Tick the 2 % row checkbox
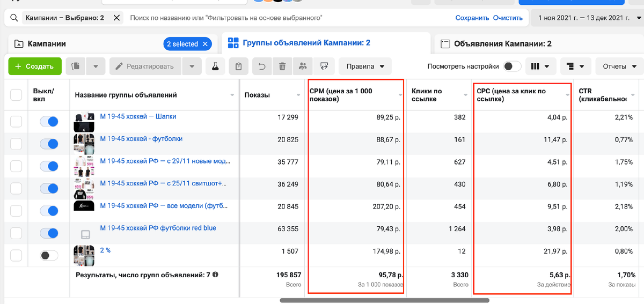The width and height of the screenshot is (644, 304). 16,256
